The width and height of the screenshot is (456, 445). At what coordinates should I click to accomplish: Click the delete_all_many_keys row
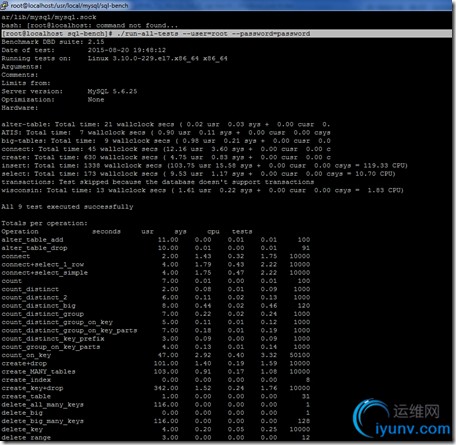156,405
